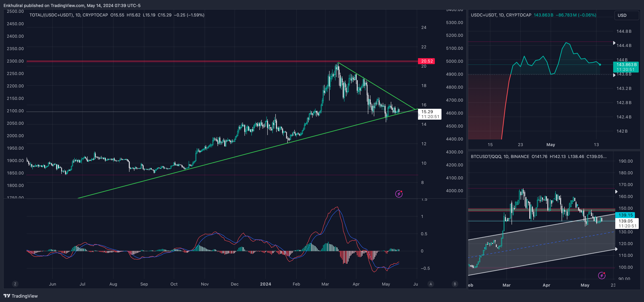This screenshot has width=644, height=302.
Task: Click arrow marker near 165 on BTC scale
Action: (x=616, y=191)
